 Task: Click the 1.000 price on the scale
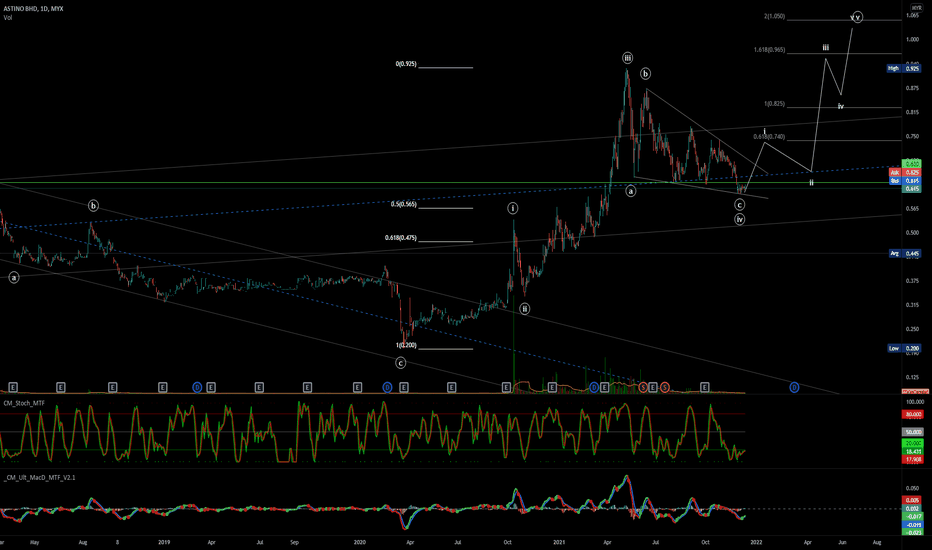click(x=912, y=40)
